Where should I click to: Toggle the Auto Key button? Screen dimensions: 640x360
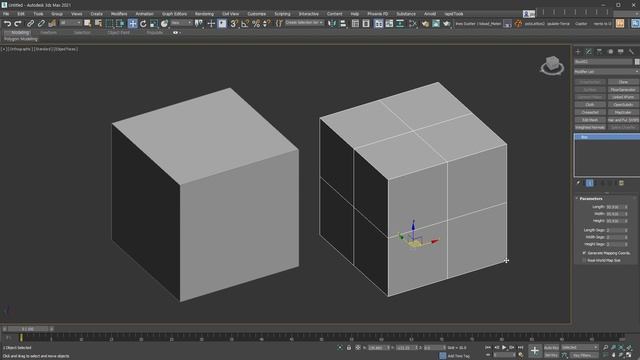click(551, 348)
